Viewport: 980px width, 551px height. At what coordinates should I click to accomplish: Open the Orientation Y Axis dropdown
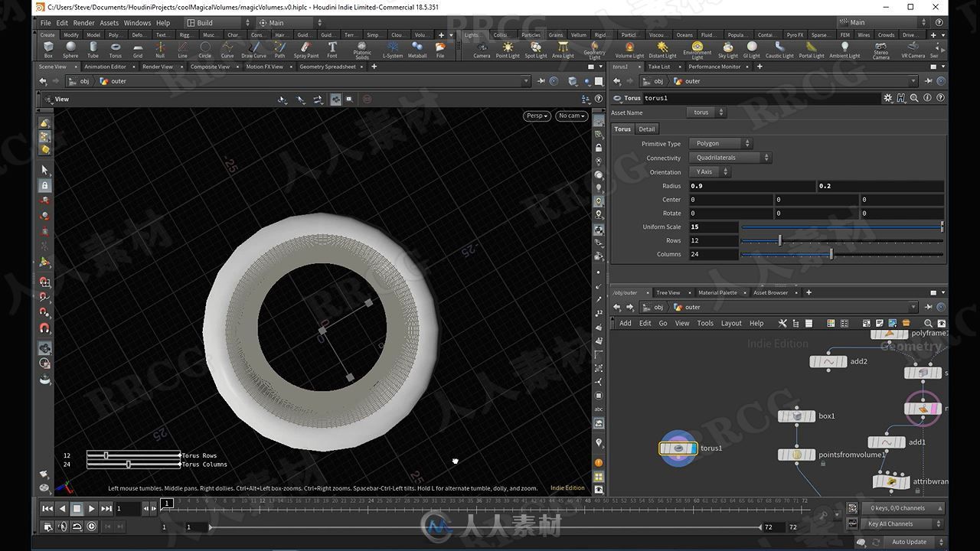pos(710,171)
